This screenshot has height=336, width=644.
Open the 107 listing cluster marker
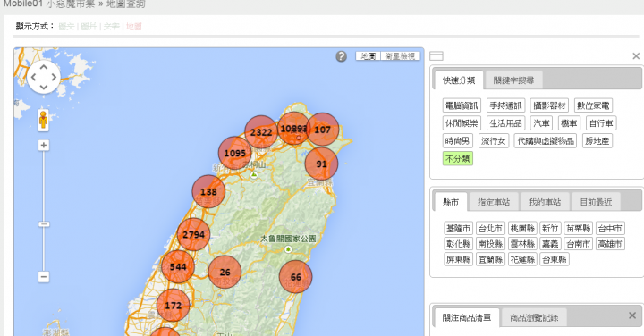322,130
